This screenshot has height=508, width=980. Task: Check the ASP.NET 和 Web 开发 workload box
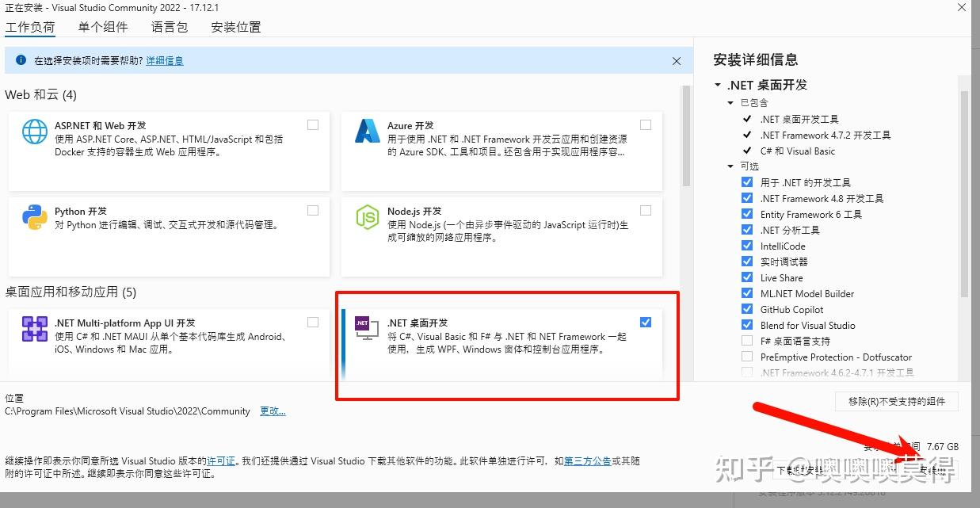pos(313,124)
